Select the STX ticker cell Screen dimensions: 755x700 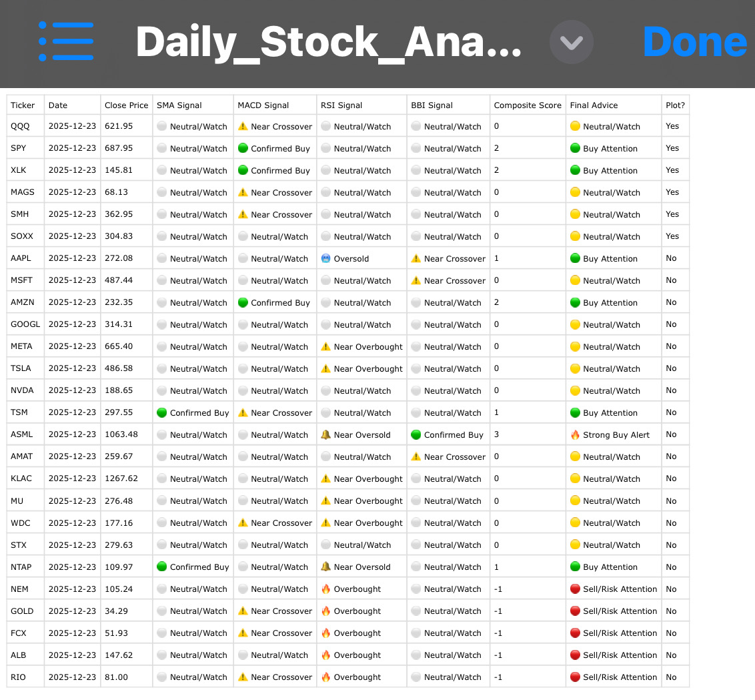[x=25, y=545]
